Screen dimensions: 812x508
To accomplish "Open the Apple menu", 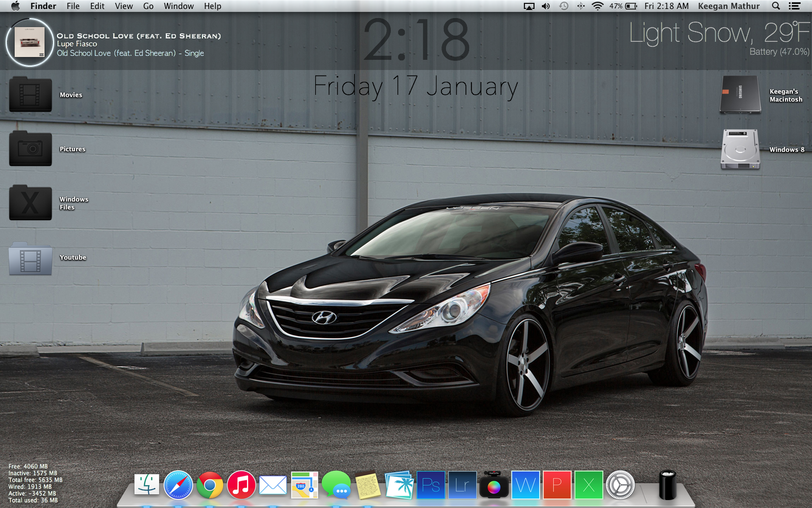I will click(x=15, y=6).
